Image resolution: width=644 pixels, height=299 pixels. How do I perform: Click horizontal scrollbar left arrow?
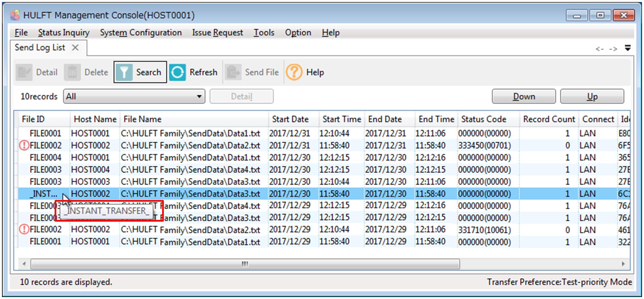[24, 264]
